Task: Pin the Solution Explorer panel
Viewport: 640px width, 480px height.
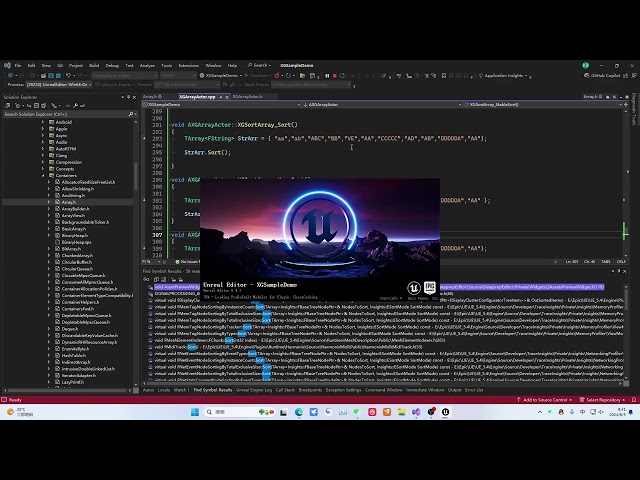Action: pos(128,97)
